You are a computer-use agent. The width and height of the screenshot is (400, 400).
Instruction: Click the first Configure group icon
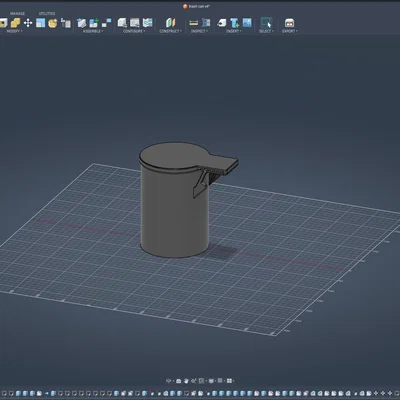tap(122, 23)
